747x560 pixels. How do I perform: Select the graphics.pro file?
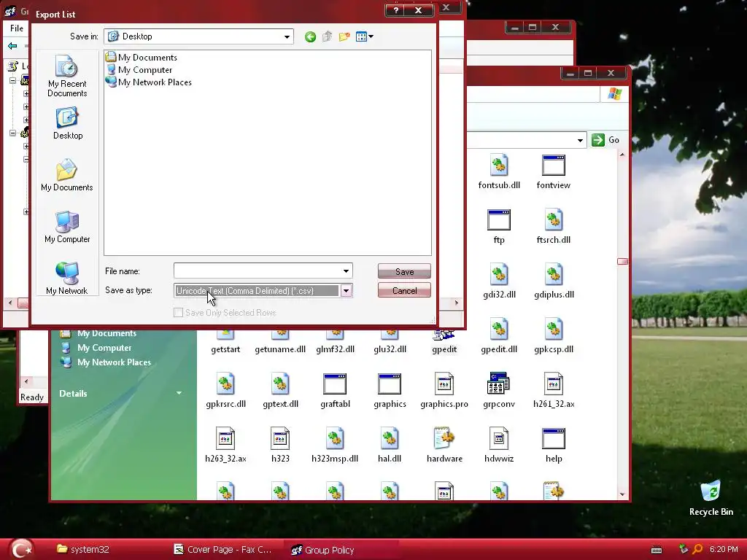pos(444,391)
